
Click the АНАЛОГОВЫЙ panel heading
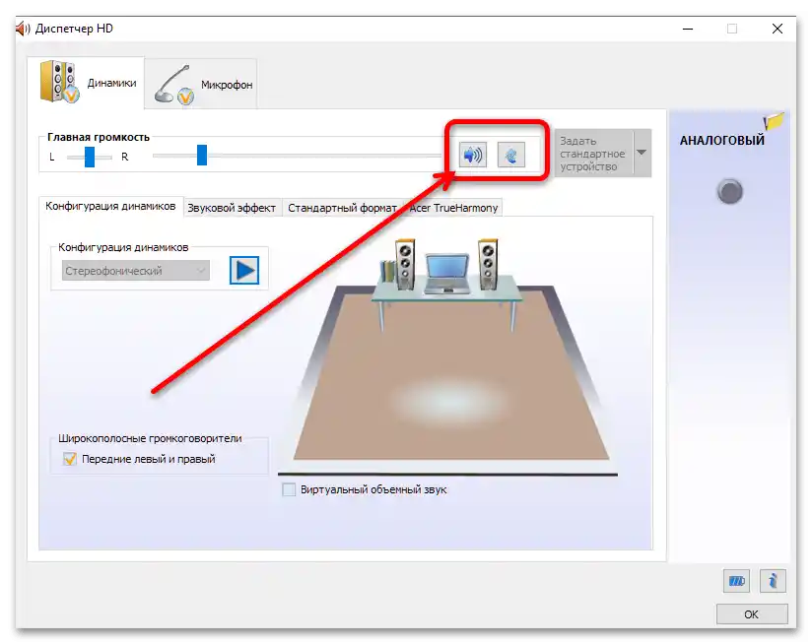click(722, 140)
